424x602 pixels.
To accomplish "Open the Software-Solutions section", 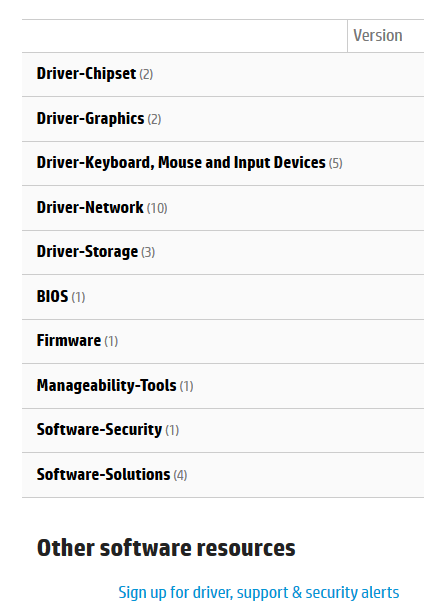I will (223, 475).
